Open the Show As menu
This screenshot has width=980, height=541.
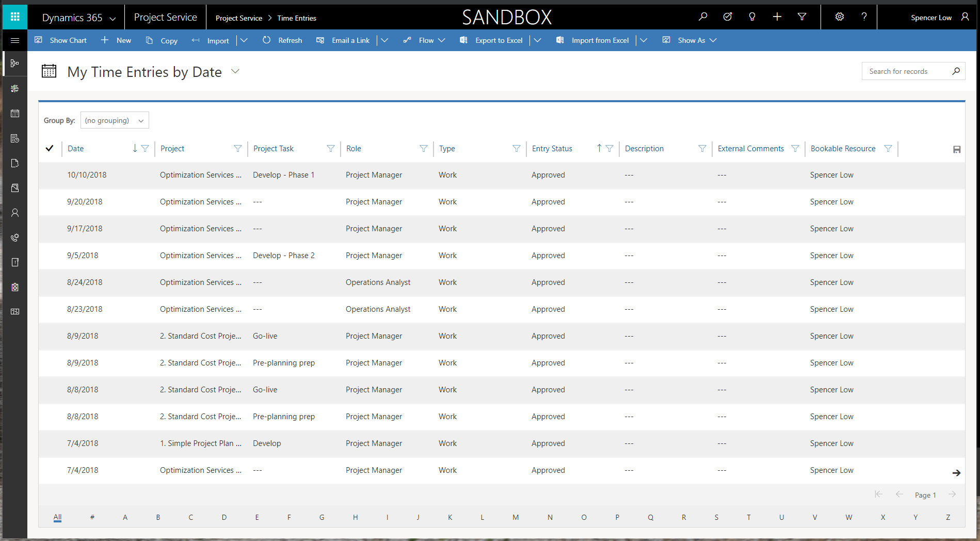pos(689,40)
